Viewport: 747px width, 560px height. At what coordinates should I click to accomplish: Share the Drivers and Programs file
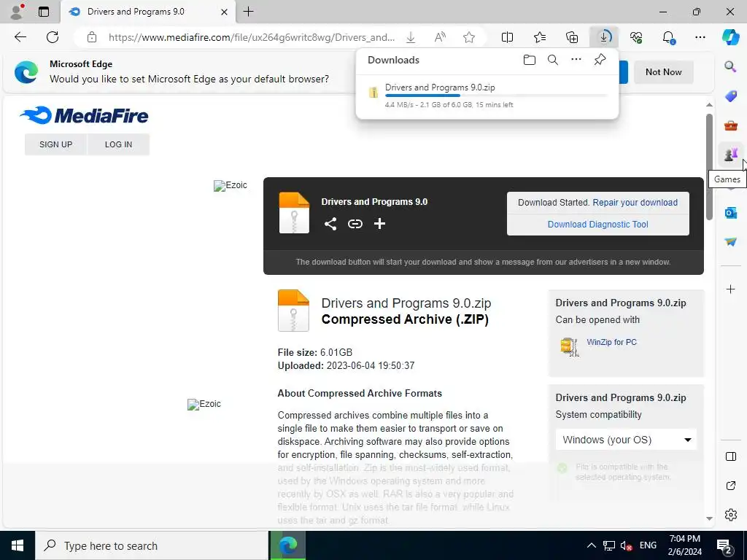[x=330, y=224]
